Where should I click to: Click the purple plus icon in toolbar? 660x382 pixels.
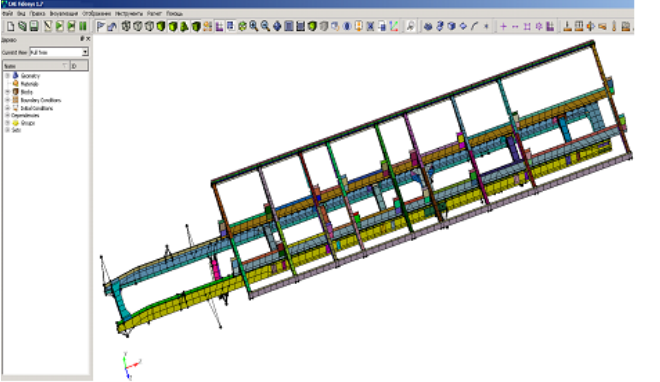(503, 27)
